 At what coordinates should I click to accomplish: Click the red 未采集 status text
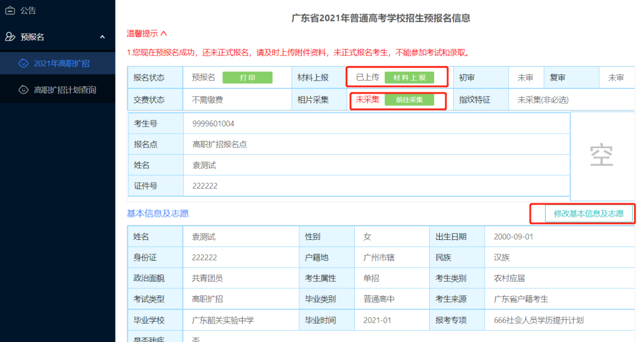(x=367, y=100)
